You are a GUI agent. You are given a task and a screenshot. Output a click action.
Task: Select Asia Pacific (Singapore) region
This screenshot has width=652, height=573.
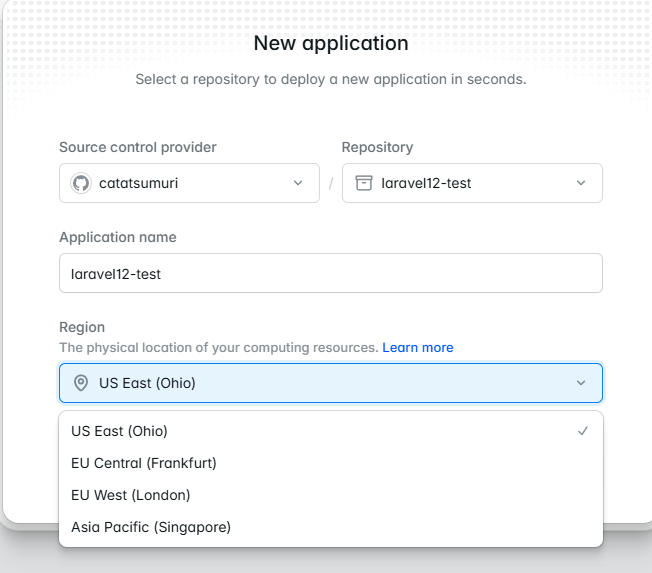click(151, 527)
